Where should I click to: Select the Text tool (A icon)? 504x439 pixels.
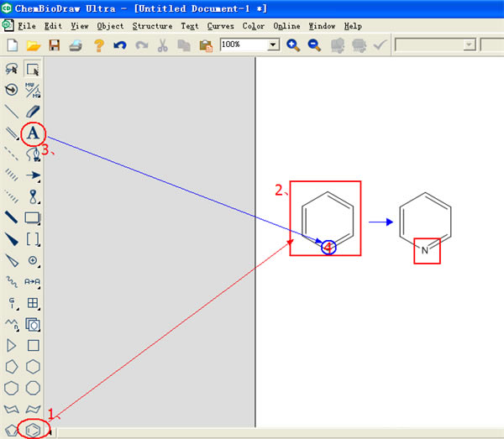pyautogui.click(x=33, y=133)
